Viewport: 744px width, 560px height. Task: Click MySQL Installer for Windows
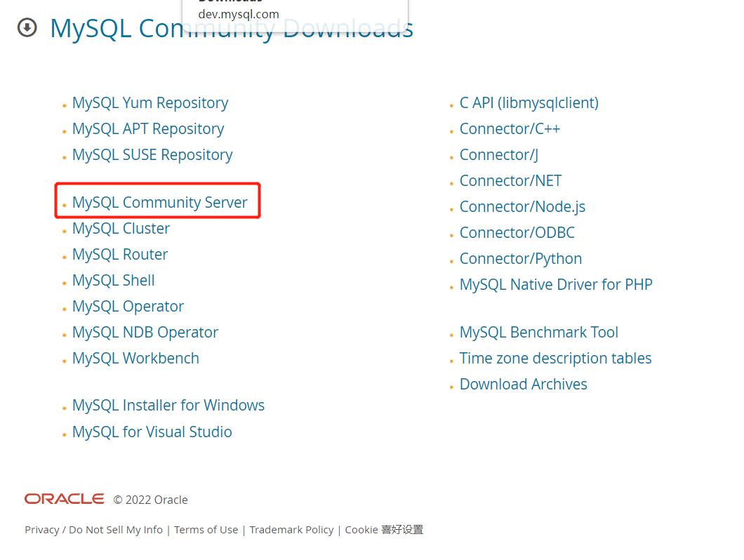coord(168,405)
